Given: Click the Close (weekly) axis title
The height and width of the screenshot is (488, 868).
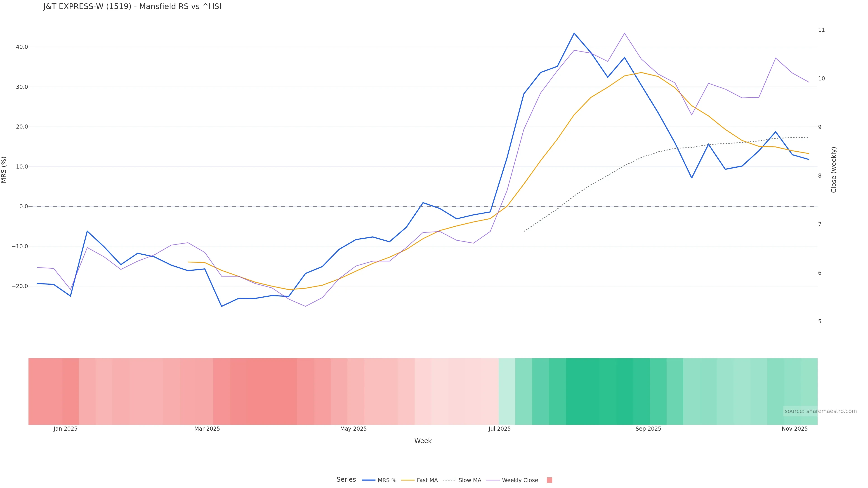Looking at the screenshot, I should pyautogui.click(x=834, y=170).
